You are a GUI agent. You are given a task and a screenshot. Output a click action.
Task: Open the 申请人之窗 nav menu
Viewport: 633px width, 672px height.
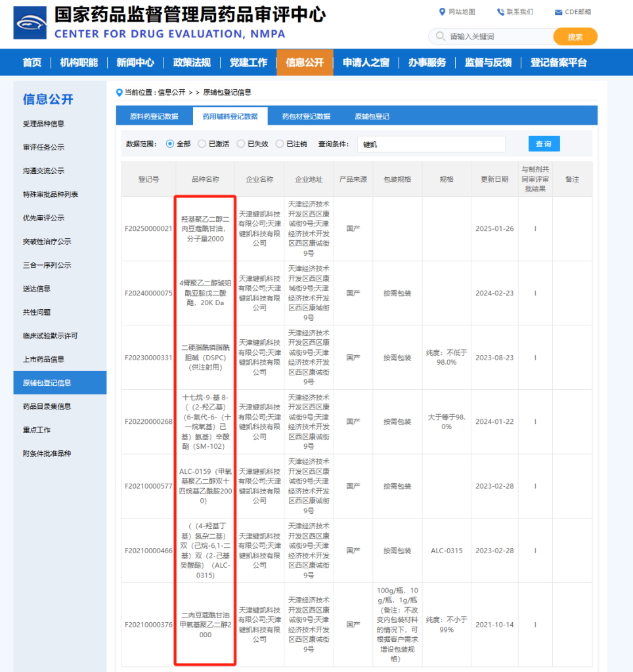tap(366, 62)
